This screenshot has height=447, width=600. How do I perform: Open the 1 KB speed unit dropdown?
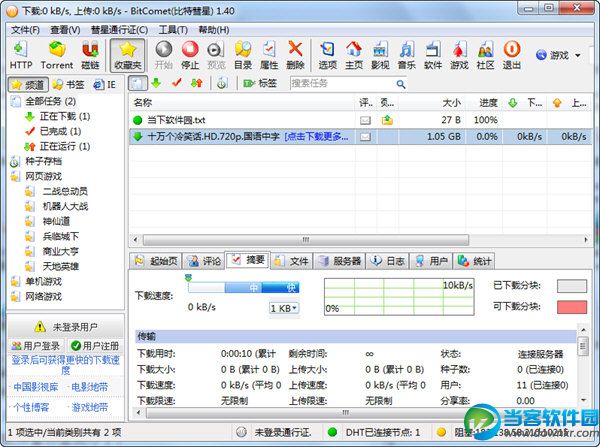point(284,308)
